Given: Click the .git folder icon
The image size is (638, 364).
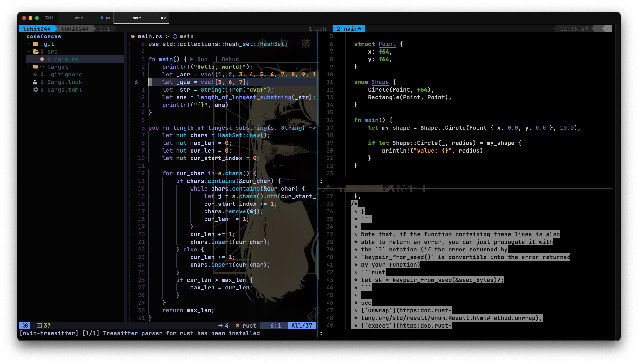Looking at the screenshot, I should point(36,44).
